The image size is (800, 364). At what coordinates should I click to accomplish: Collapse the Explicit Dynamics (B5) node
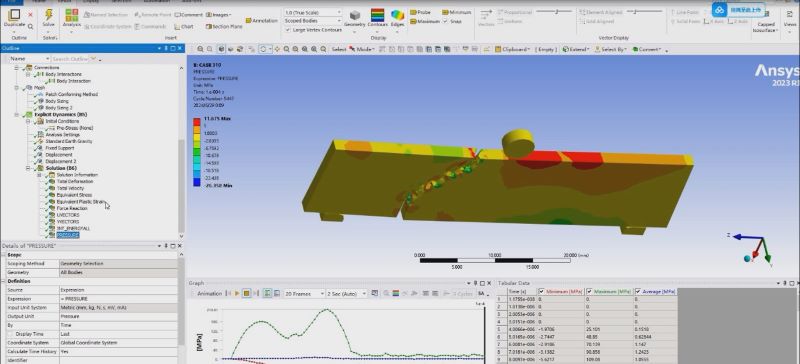click(17, 114)
